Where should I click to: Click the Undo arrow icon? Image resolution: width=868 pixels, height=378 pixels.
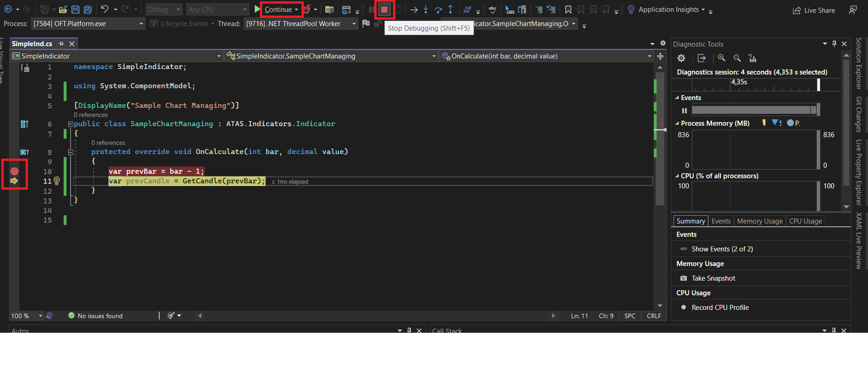tap(105, 9)
